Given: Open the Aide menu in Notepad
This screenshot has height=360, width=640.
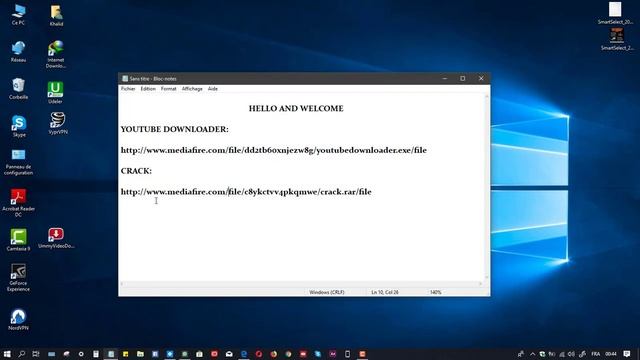Looking at the screenshot, I should coord(213,89).
